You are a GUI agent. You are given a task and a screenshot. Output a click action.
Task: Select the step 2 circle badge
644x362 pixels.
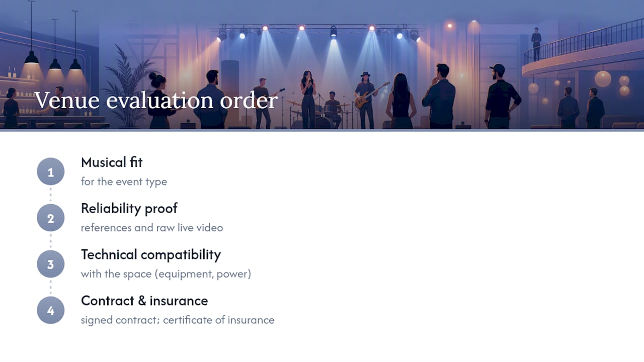pos(50,218)
